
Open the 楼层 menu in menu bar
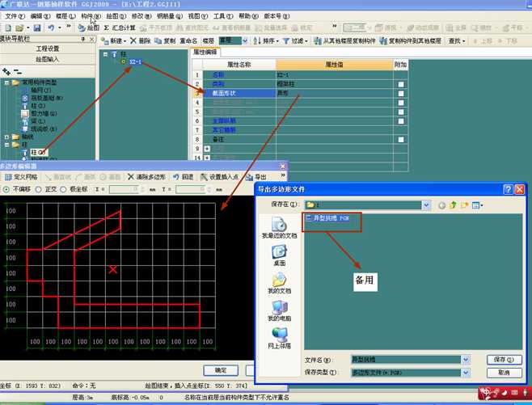click(x=65, y=16)
